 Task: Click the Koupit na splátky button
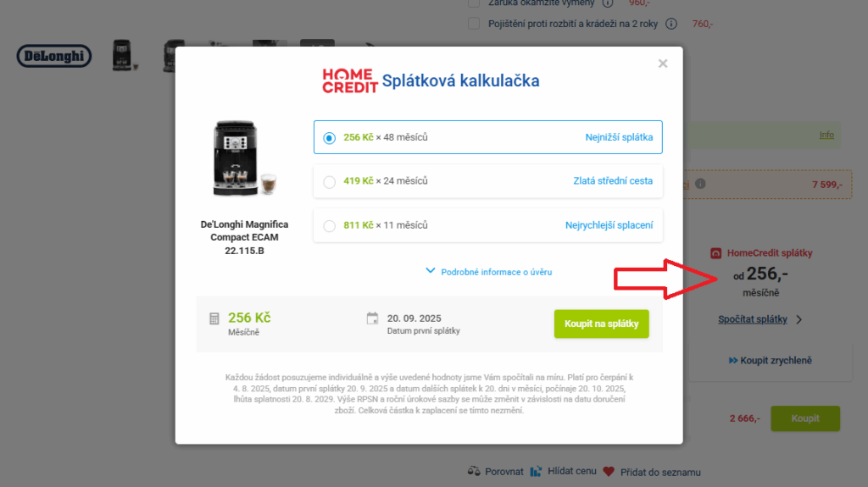coord(601,324)
